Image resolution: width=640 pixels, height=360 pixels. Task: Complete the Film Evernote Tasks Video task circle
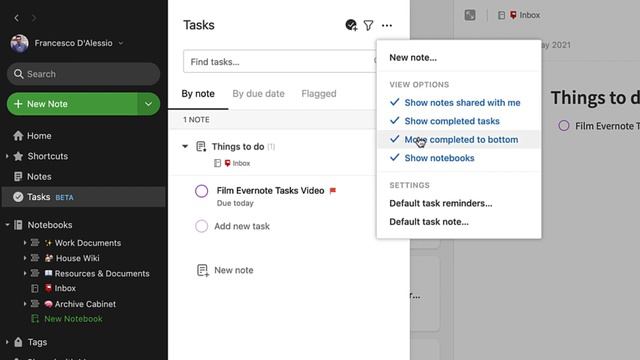coord(201,191)
